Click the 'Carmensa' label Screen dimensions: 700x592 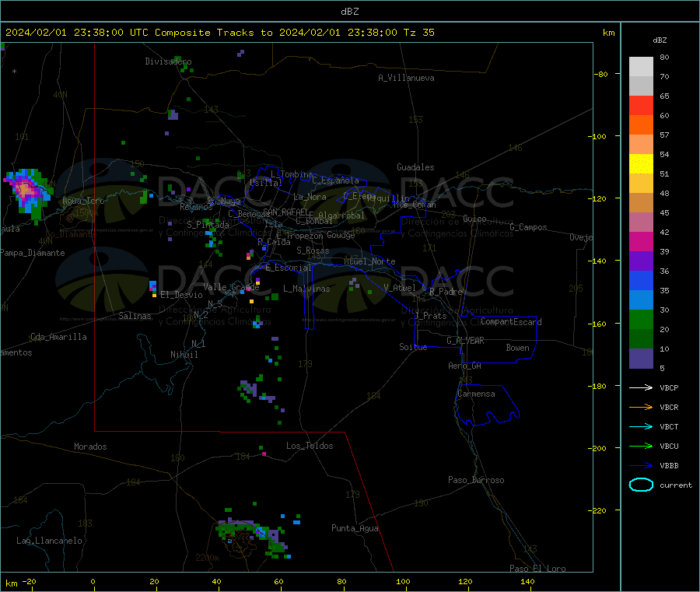476,394
